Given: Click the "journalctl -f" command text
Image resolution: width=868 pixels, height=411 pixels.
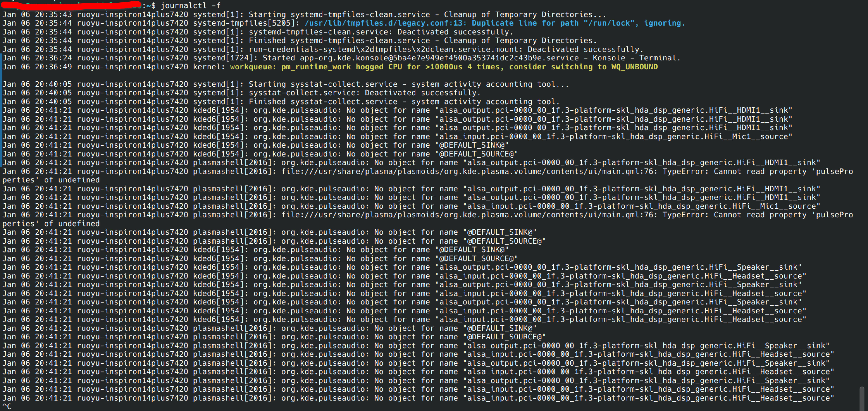Looking at the screenshot, I should pyautogui.click(x=190, y=5).
